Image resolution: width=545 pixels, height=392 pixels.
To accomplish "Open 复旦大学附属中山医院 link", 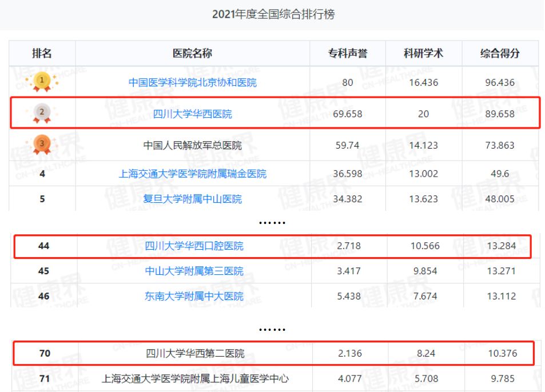I will 192,199.
